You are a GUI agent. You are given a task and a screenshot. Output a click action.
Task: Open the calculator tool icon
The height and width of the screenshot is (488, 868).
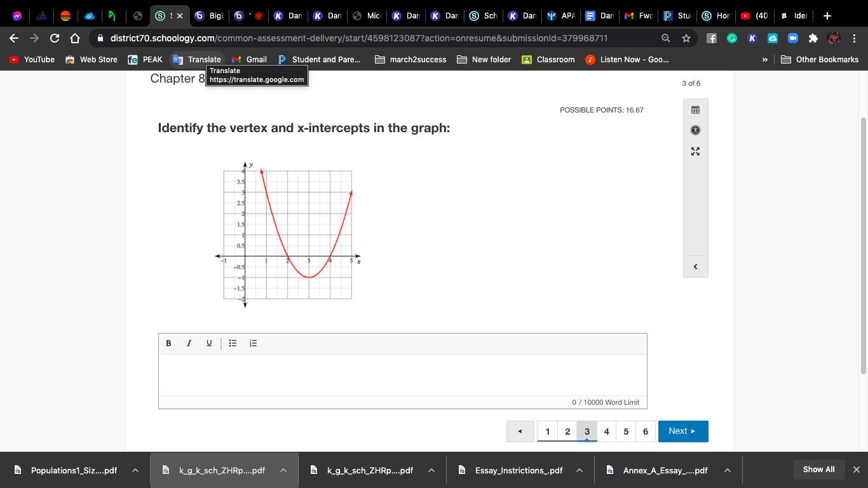tap(695, 110)
